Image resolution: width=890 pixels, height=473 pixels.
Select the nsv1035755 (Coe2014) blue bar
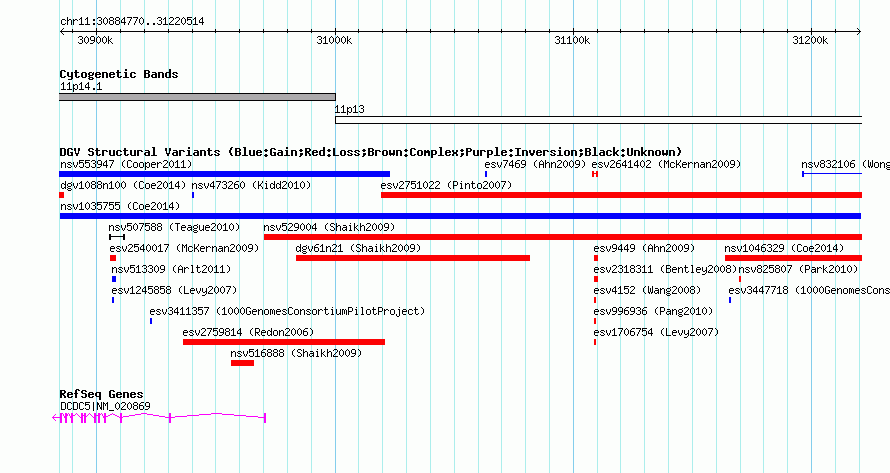click(x=460, y=216)
